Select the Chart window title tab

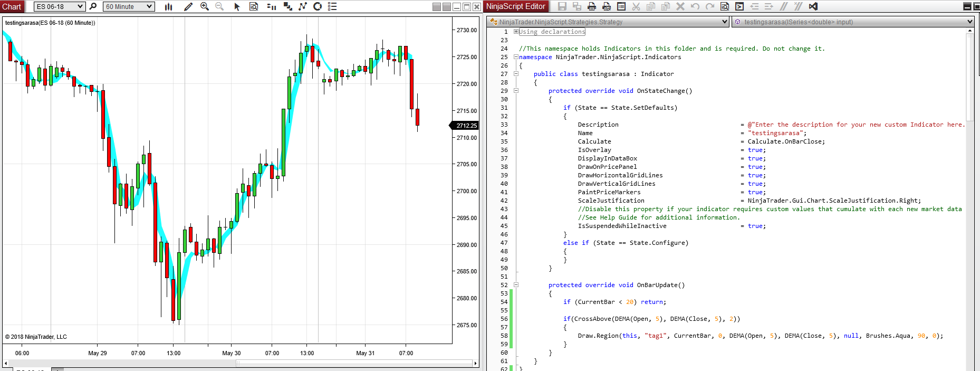click(x=12, y=6)
